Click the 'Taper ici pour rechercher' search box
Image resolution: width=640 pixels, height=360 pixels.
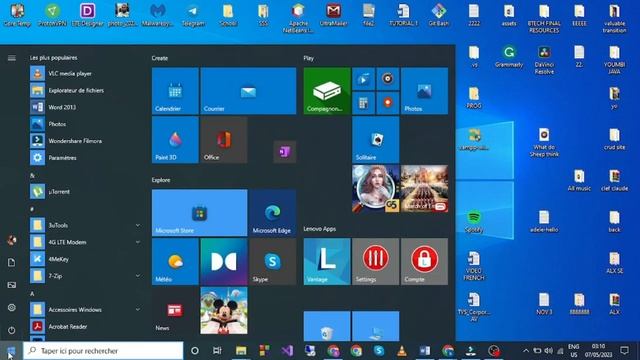pyautogui.click(x=103, y=351)
